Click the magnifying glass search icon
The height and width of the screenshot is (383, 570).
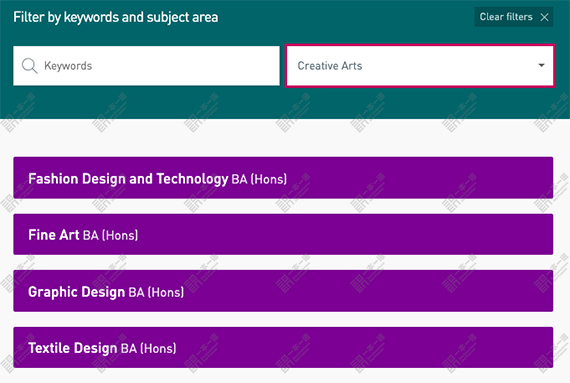coord(29,66)
